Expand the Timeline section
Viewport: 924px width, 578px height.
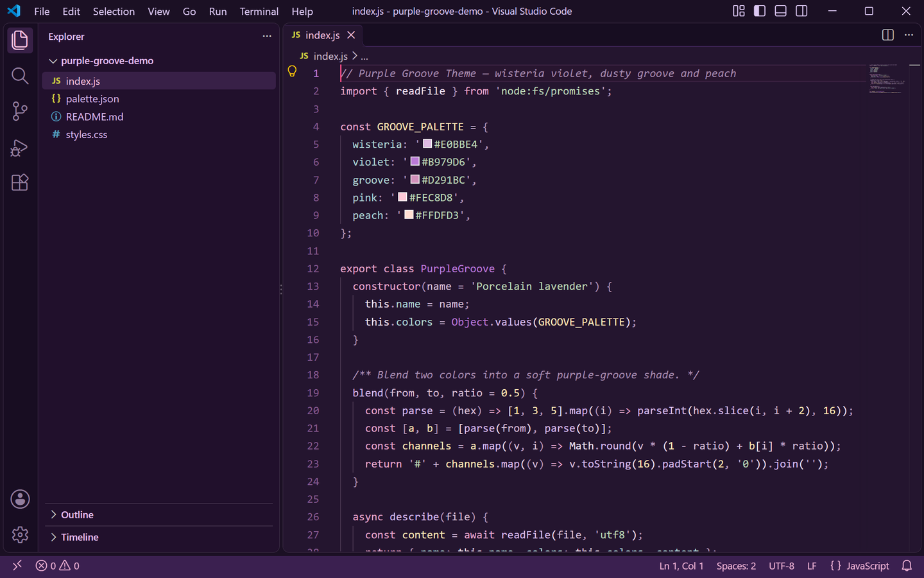pyautogui.click(x=159, y=538)
